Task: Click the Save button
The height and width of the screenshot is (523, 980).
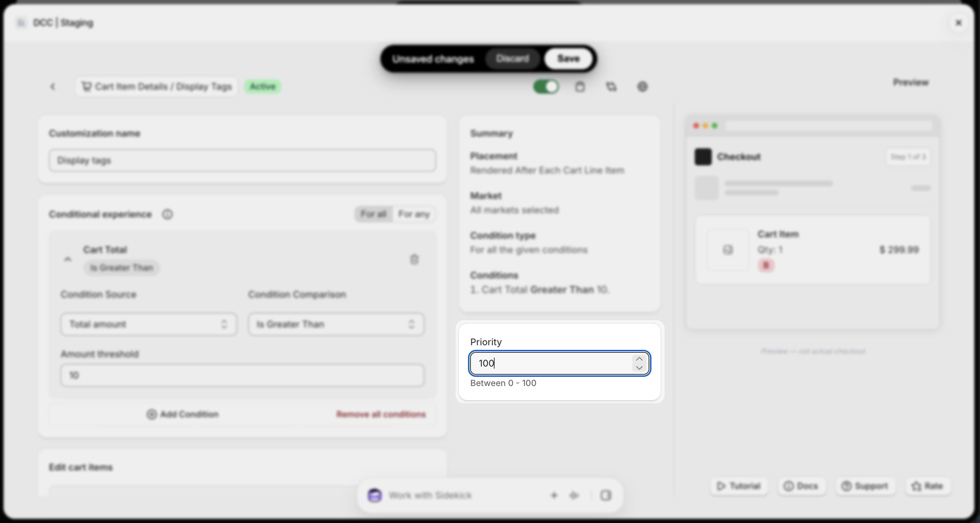Action: 568,59
